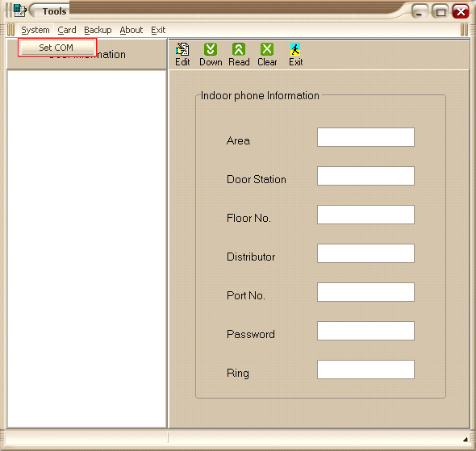
Task: Click the Door Station input field
Action: (x=365, y=176)
